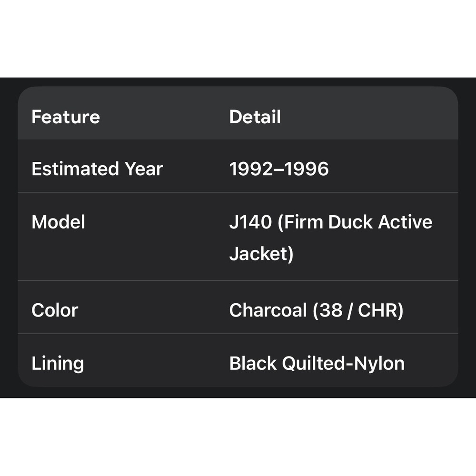Click the Feature column header
The image size is (476, 476).
(x=66, y=117)
